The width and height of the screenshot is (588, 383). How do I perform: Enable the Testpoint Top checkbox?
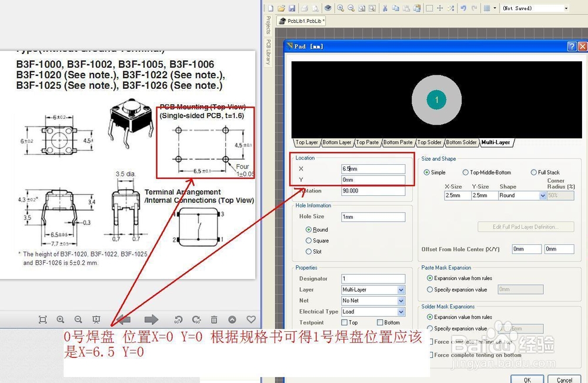(344, 322)
